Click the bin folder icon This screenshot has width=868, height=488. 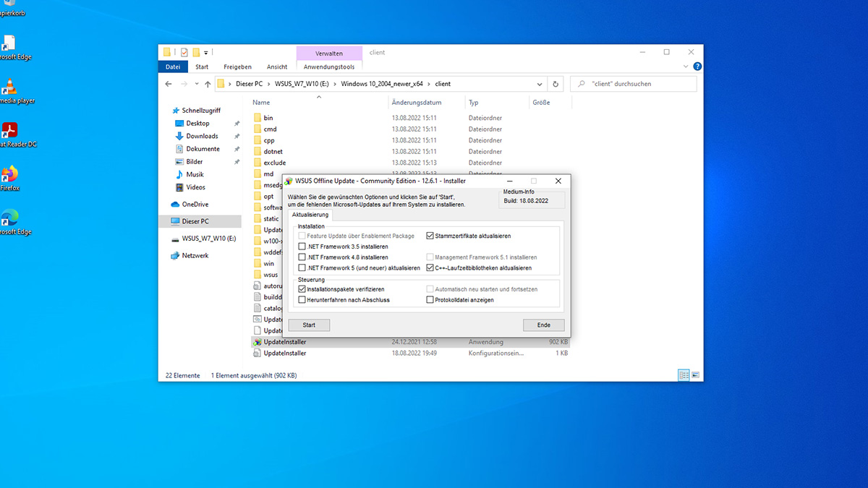coord(258,118)
